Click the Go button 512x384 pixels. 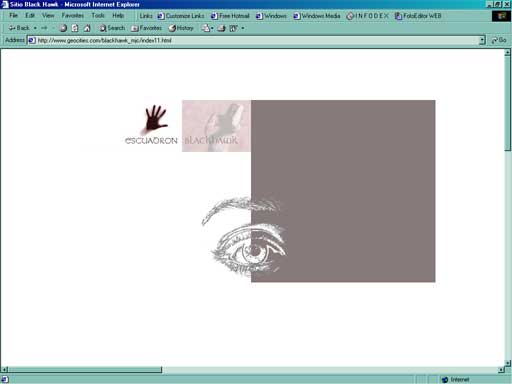pos(499,40)
